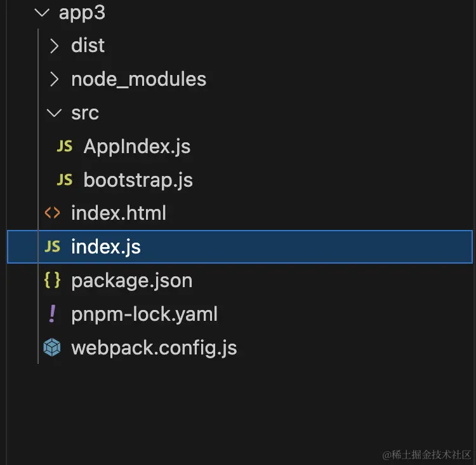Image resolution: width=476 pixels, height=465 pixels.
Task: Select the node_modules folder label
Action: pyautogui.click(x=138, y=79)
